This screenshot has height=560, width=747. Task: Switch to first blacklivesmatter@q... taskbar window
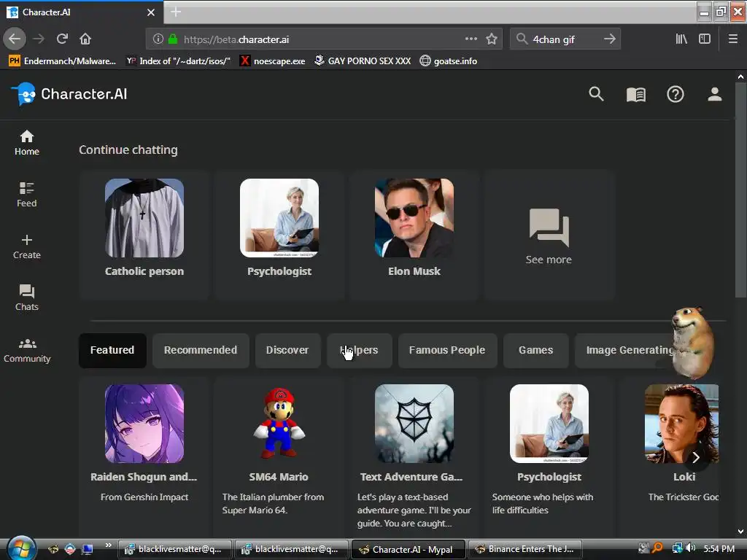[x=174, y=549]
